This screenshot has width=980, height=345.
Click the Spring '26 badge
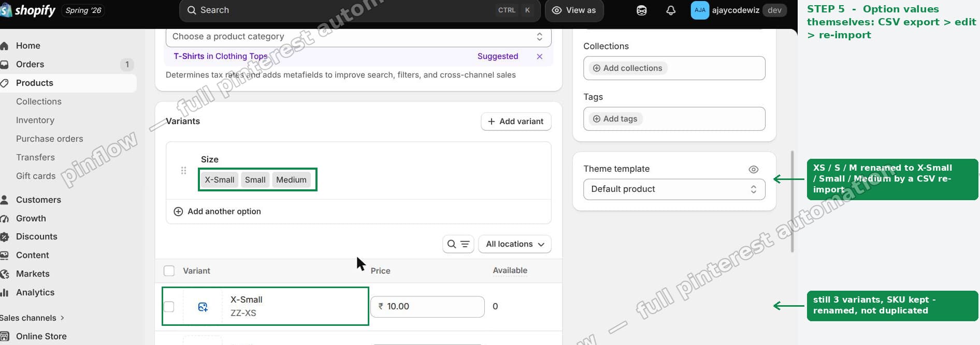83,10
